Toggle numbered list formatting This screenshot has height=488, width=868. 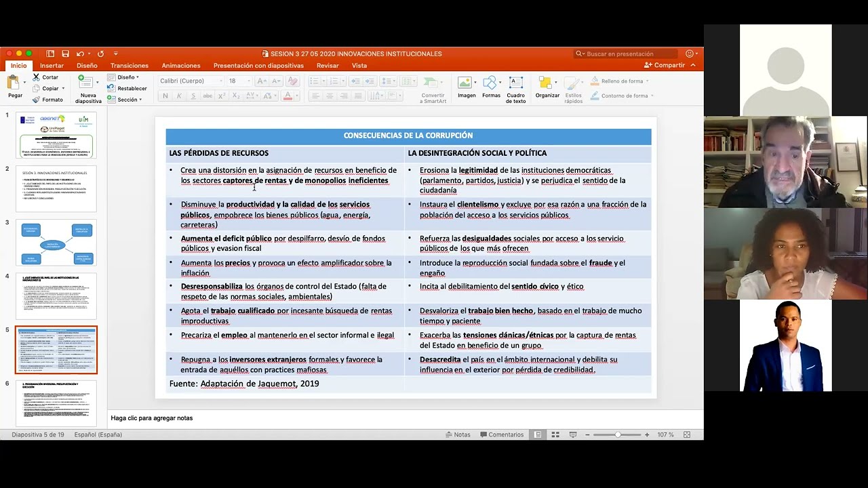(333, 81)
